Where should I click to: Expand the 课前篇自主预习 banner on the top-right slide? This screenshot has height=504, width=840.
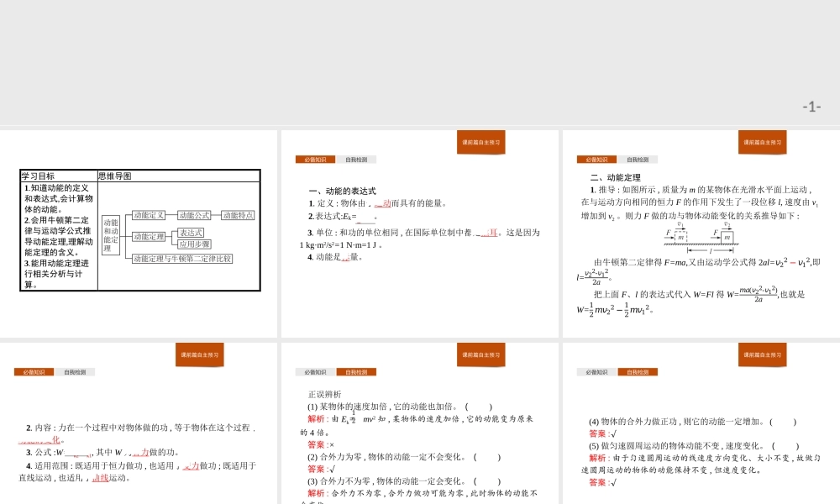coord(761,142)
